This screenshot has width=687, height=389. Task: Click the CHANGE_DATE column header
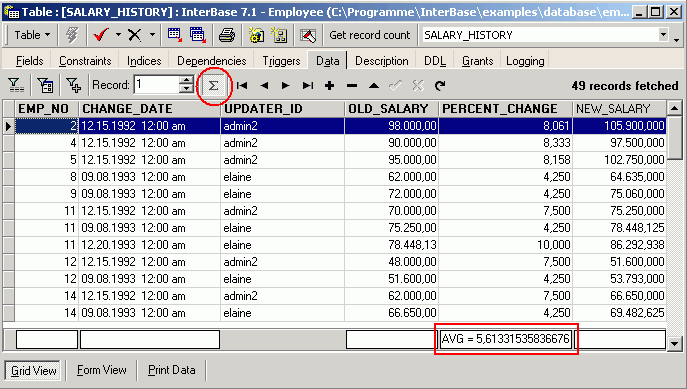[150, 109]
